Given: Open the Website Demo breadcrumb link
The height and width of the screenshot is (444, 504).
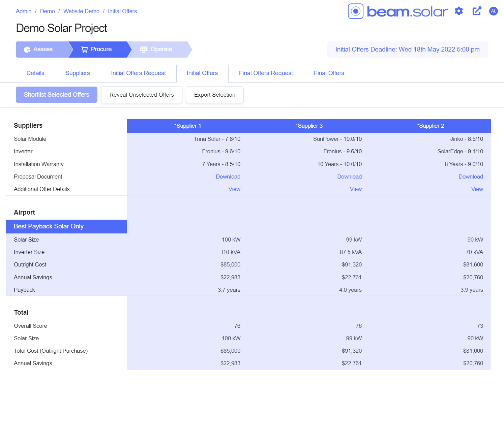Looking at the screenshot, I should pyautogui.click(x=81, y=11).
